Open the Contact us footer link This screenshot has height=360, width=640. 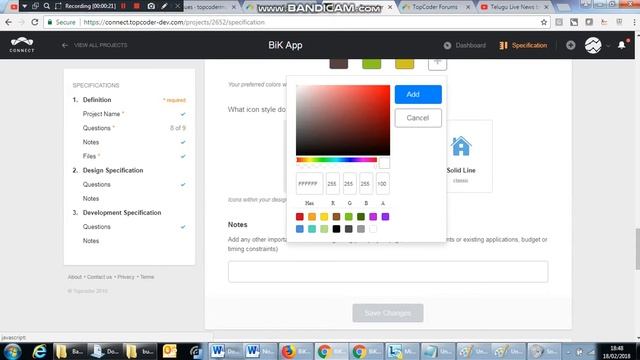click(x=99, y=277)
